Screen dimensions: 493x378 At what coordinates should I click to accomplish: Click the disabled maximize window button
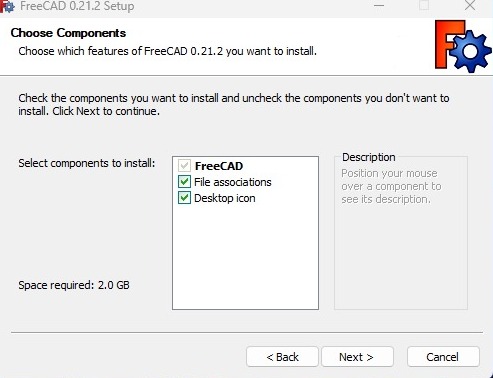coord(424,5)
